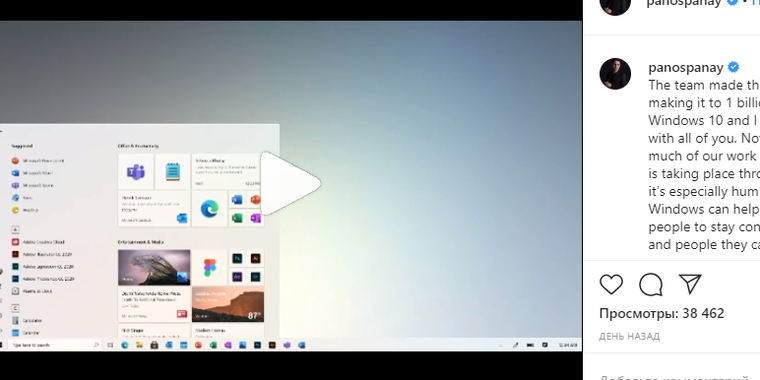Click the Figma tile in the video

(x=209, y=267)
